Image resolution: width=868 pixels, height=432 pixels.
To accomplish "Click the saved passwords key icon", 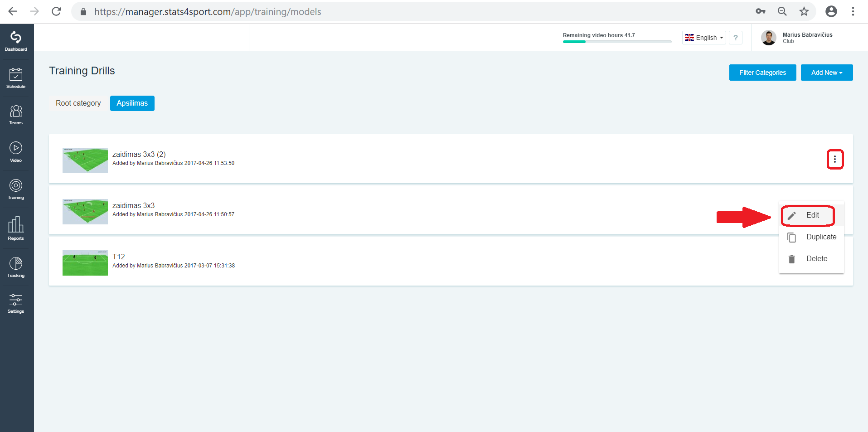I will point(761,11).
